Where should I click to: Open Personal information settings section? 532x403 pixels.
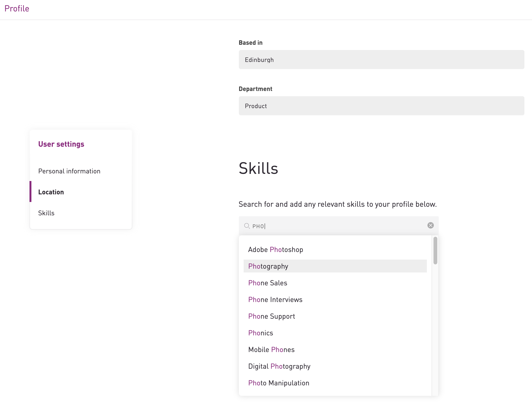point(69,171)
